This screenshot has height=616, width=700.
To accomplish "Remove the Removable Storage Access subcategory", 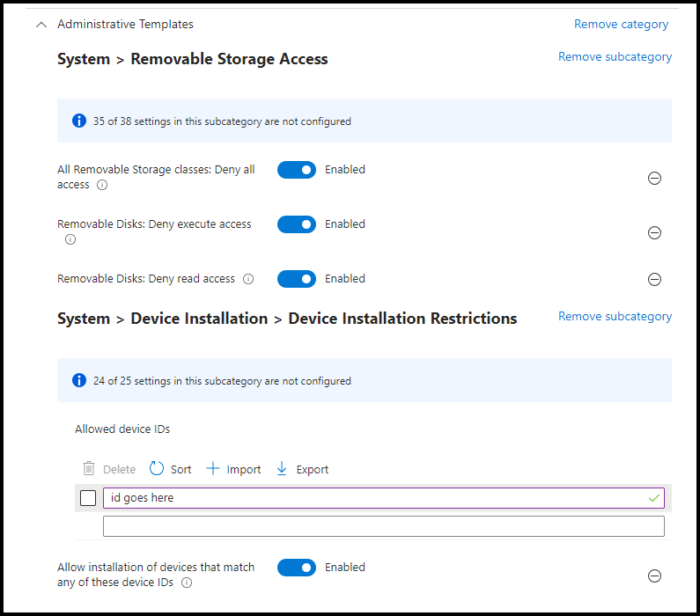I will point(615,56).
